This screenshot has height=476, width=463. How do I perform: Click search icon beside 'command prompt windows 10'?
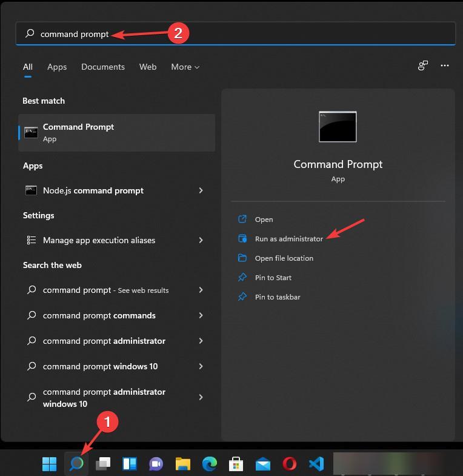pyautogui.click(x=32, y=366)
